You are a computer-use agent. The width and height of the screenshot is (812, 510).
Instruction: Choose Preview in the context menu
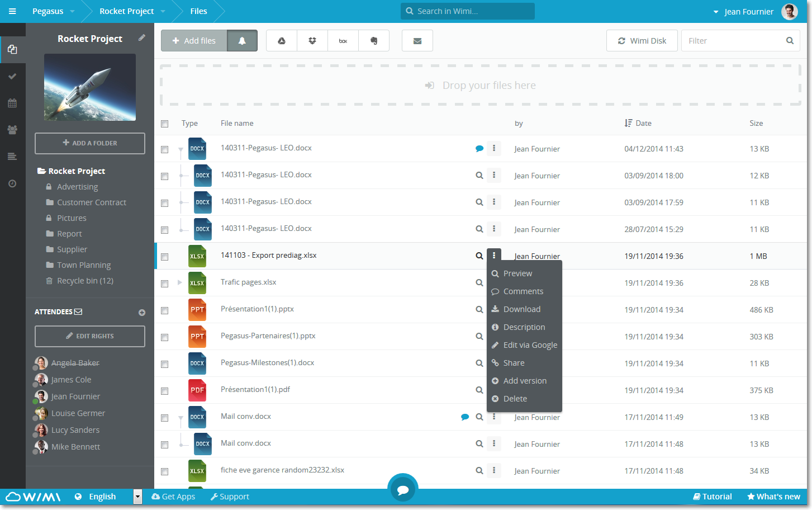click(524, 273)
